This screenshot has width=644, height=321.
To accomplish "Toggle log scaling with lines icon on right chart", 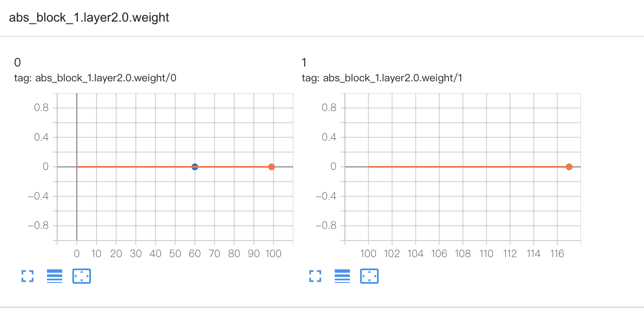I will click(342, 276).
